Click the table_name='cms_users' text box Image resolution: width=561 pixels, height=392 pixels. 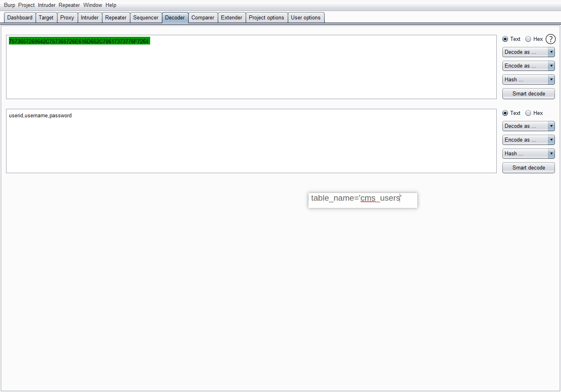pyautogui.click(x=363, y=200)
